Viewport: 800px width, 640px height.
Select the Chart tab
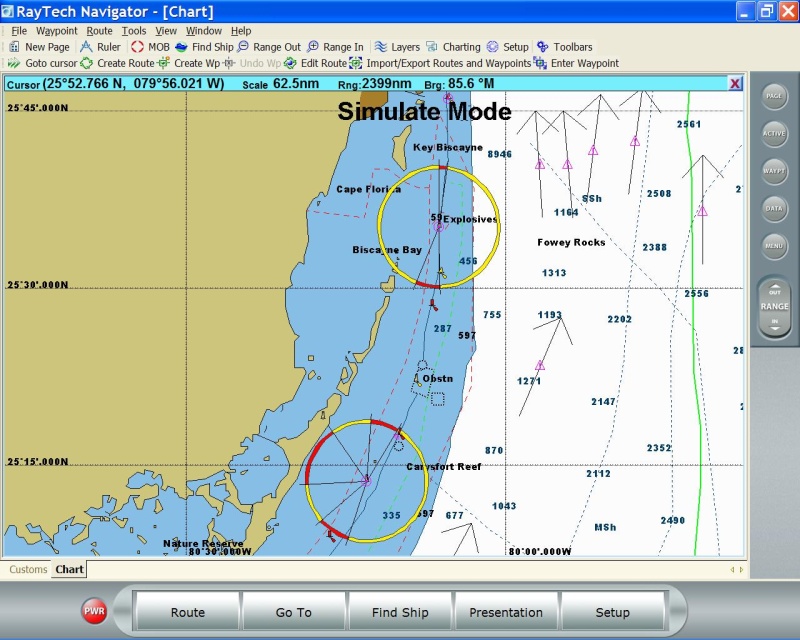pos(69,570)
